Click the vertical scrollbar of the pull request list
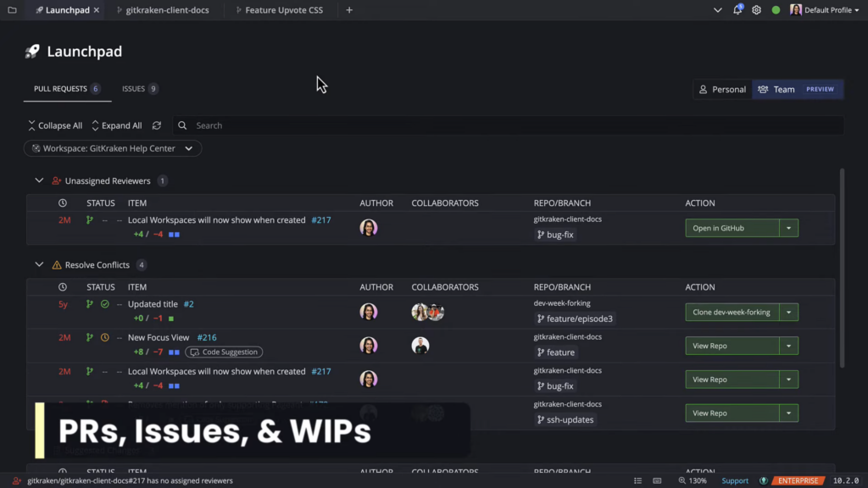 (x=842, y=269)
